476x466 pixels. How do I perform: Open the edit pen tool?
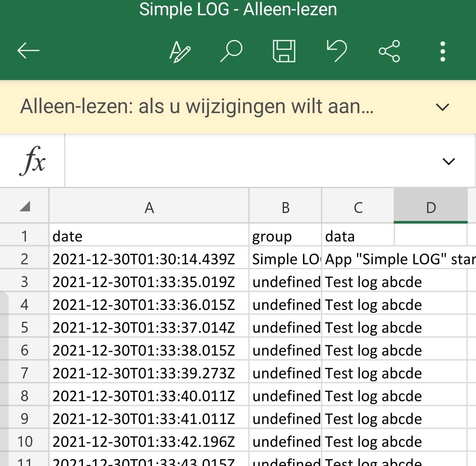click(179, 52)
